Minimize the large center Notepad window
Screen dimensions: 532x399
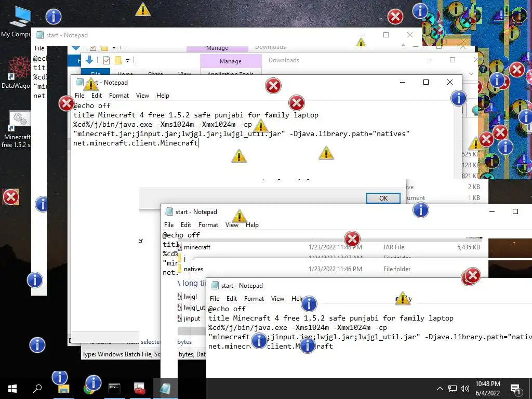[403, 82]
